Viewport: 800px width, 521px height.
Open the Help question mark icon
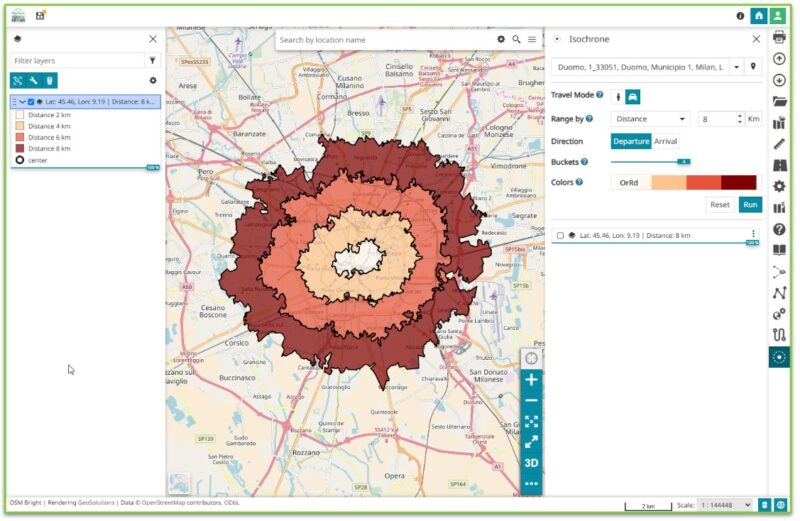pyautogui.click(x=779, y=229)
